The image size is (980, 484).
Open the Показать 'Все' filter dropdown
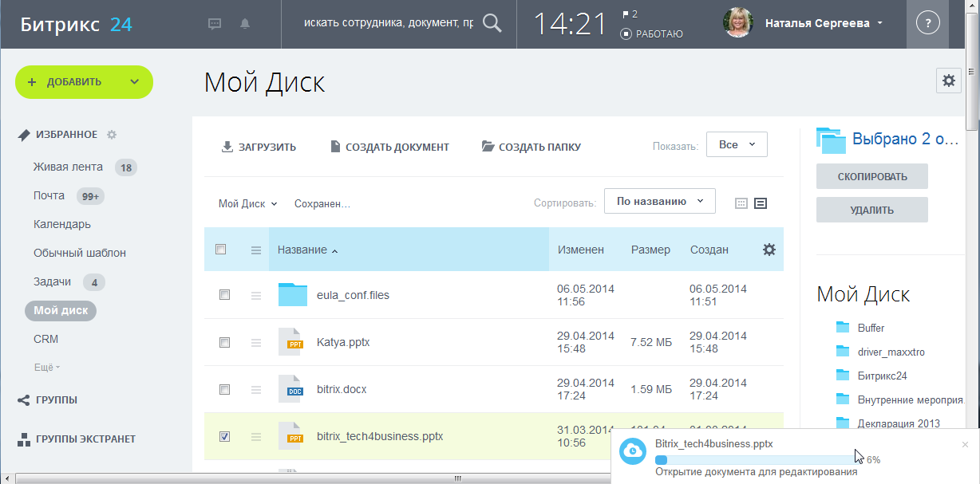737,144
